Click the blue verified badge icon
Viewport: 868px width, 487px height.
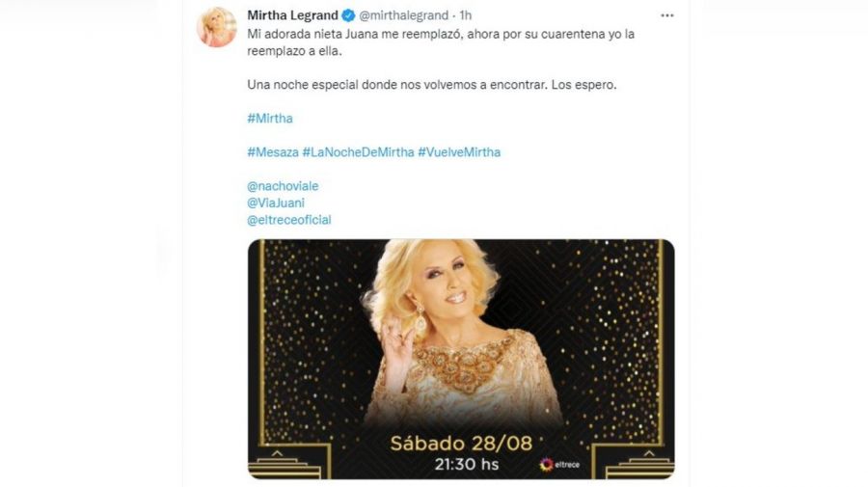[x=348, y=15]
